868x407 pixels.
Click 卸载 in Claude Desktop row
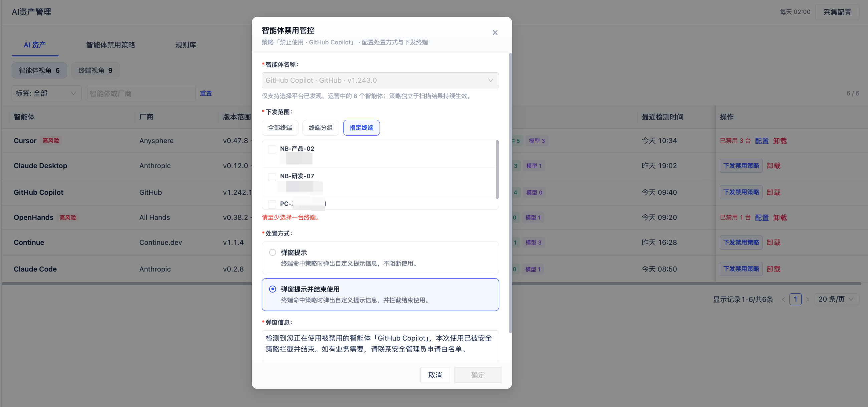[x=773, y=165]
